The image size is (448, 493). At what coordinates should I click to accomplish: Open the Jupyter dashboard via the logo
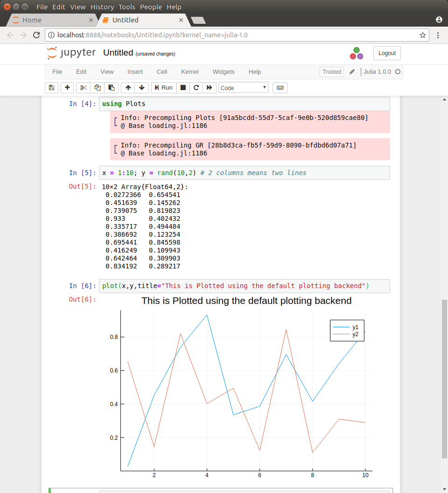click(x=71, y=53)
